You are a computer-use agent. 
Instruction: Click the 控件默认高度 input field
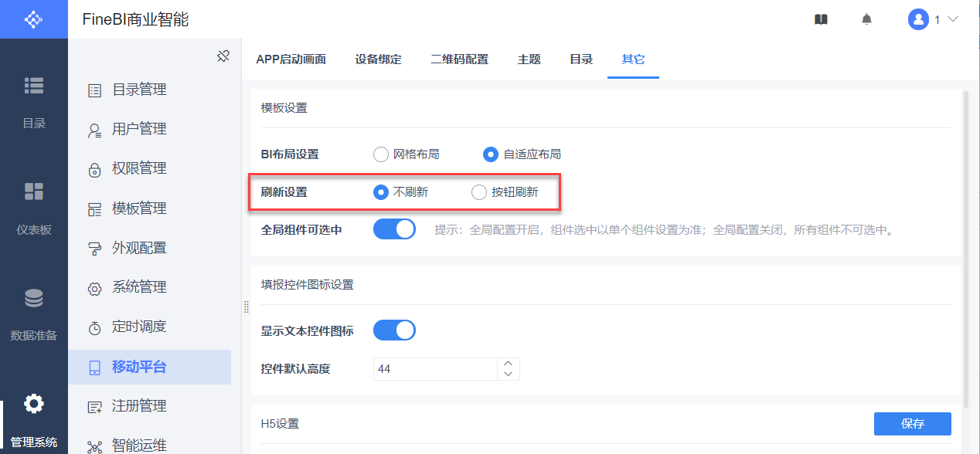(434, 369)
